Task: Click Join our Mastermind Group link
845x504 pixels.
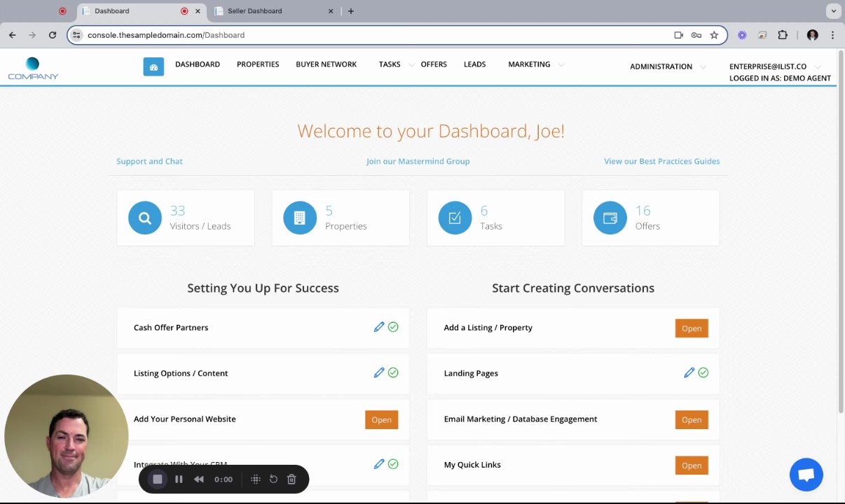Action: [x=418, y=161]
